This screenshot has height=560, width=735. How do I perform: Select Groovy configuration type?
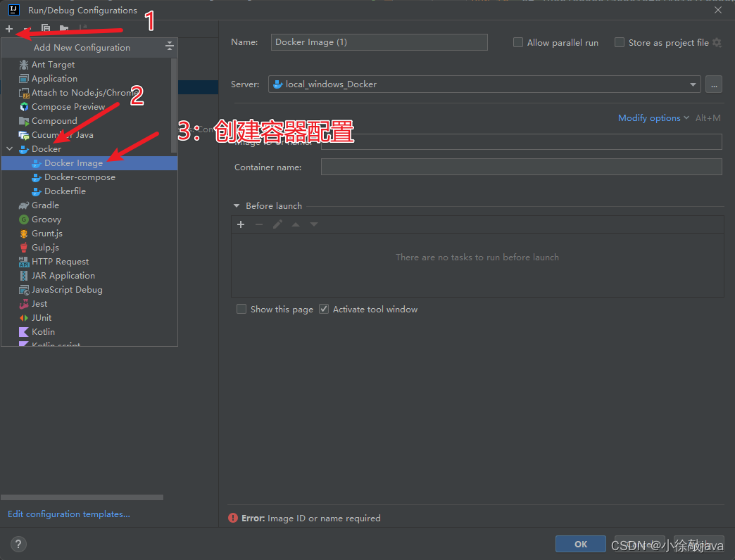coord(89,219)
